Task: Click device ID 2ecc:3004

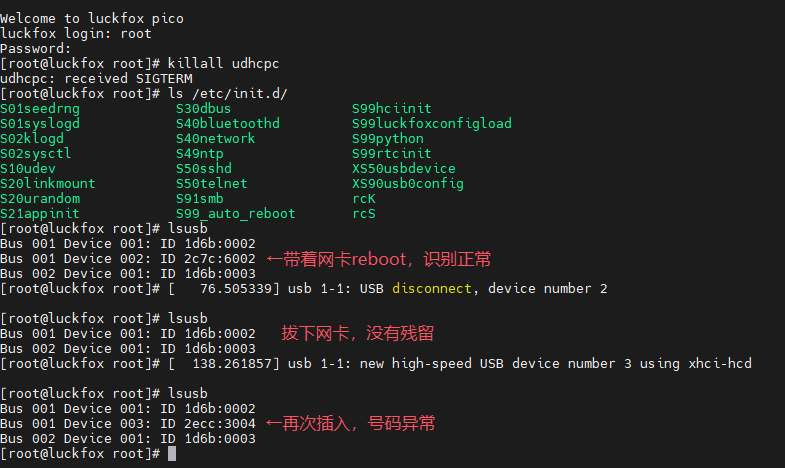Action: (220, 424)
